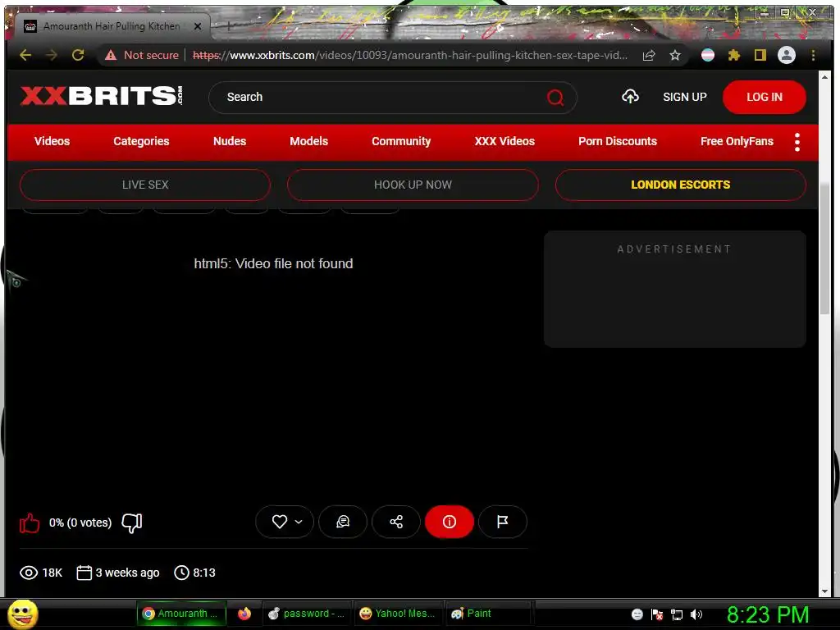Image resolution: width=840 pixels, height=630 pixels.
Task: Click the upload cloud icon
Action: [630, 97]
